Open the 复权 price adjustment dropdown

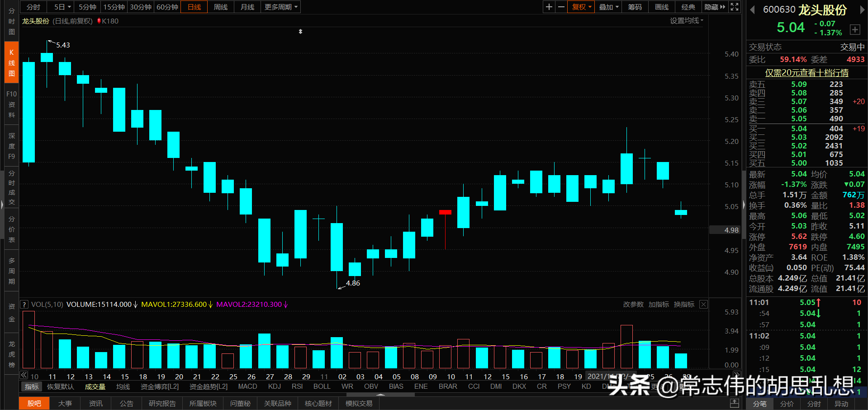click(x=580, y=7)
